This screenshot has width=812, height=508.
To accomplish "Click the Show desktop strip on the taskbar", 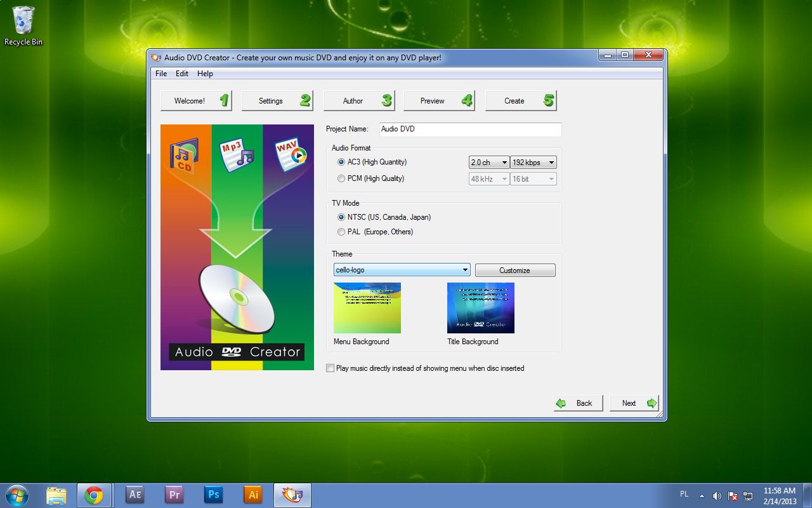I will coord(808,495).
